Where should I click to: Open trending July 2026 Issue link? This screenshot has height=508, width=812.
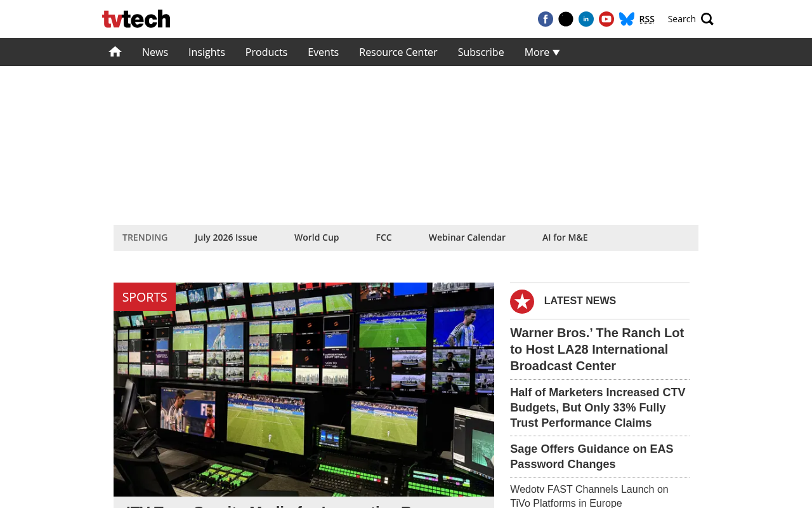(226, 237)
